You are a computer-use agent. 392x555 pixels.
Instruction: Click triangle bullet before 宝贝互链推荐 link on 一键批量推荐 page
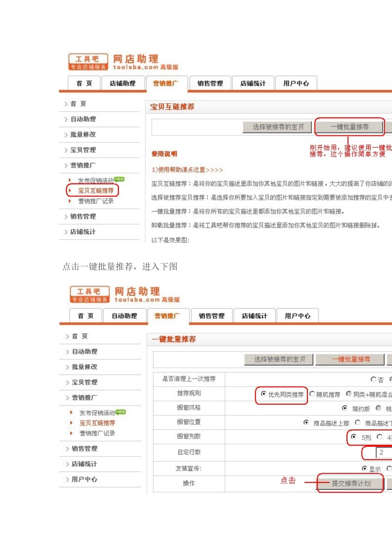coord(71,423)
